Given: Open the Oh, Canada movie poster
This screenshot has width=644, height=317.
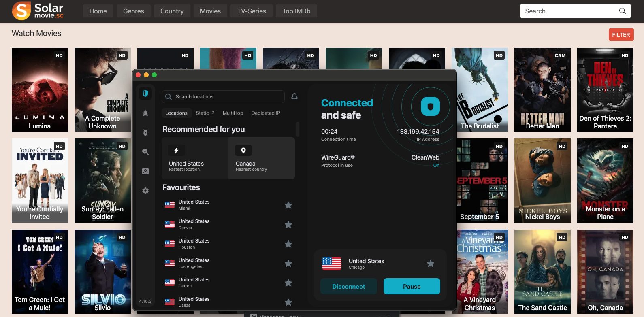Looking at the screenshot, I should [605, 272].
